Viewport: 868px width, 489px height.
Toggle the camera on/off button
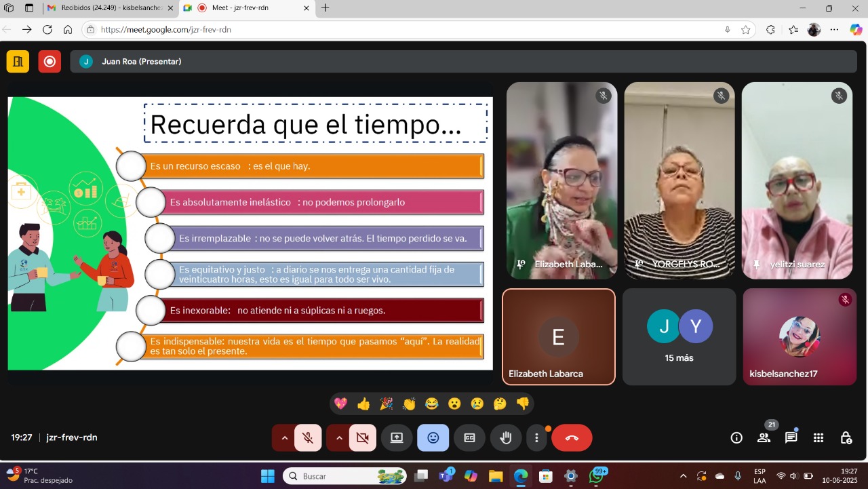coord(362,438)
